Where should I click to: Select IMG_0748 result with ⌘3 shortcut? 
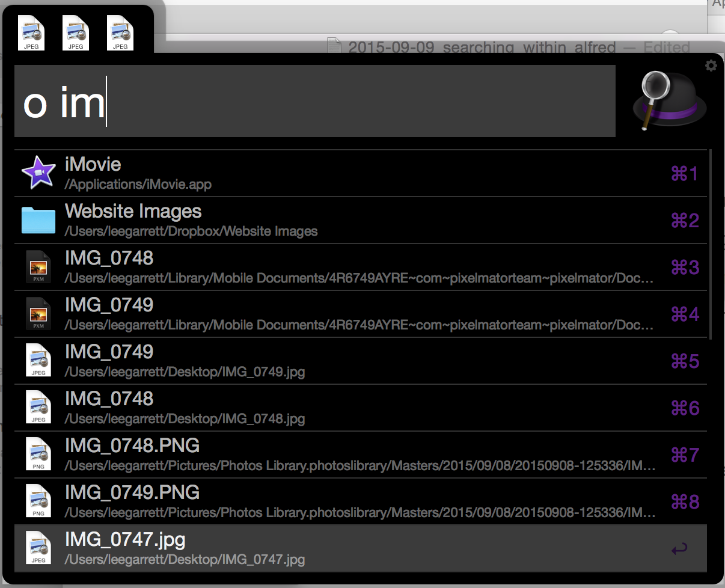(x=361, y=267)
